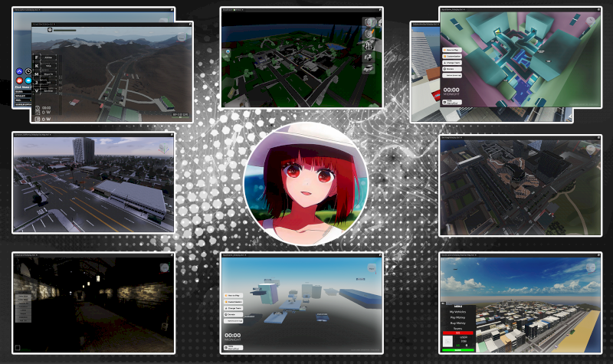This screenshot has height=364, width=613.
Task: Open My Vehicles in the beach city menu
Action: pyautogui.click(x=456, y=311)
